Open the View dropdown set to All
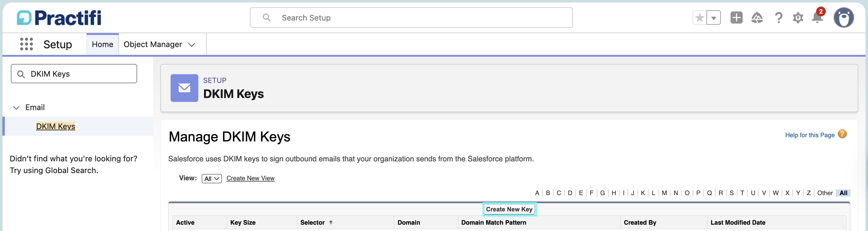 point(212,179)
